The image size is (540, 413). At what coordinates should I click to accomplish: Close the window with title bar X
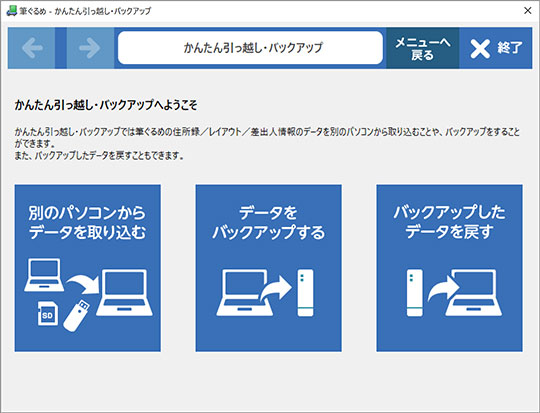coord(528,11)
